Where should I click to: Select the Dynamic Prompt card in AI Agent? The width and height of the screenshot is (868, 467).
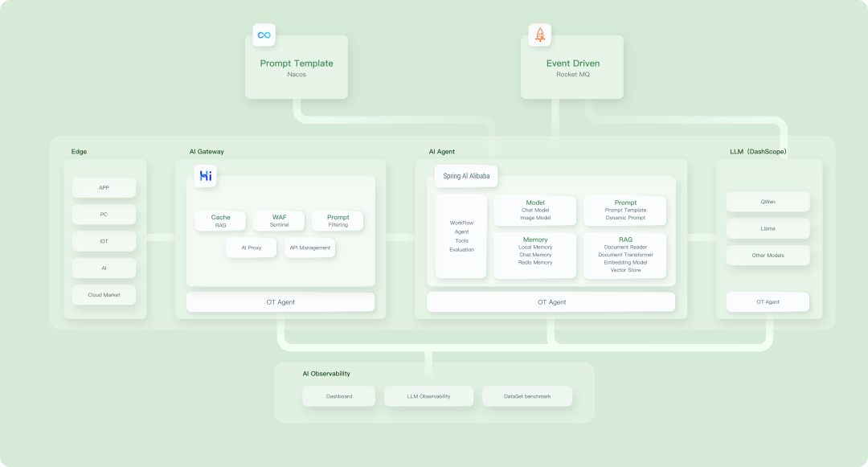626,210
